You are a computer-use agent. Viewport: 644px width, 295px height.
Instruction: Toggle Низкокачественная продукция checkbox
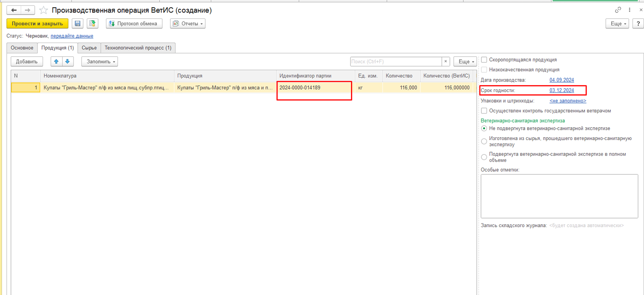(484, 69)
